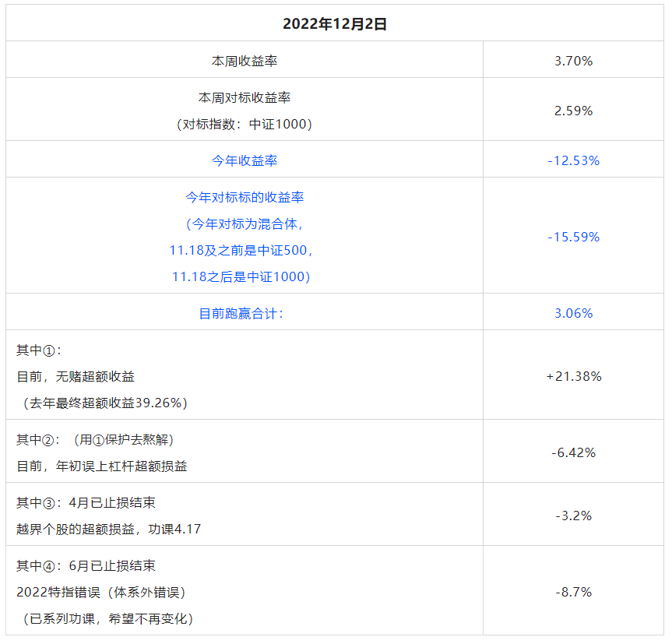
Task: Select the 本周对标收益率 text
Action: pos(245,98)
